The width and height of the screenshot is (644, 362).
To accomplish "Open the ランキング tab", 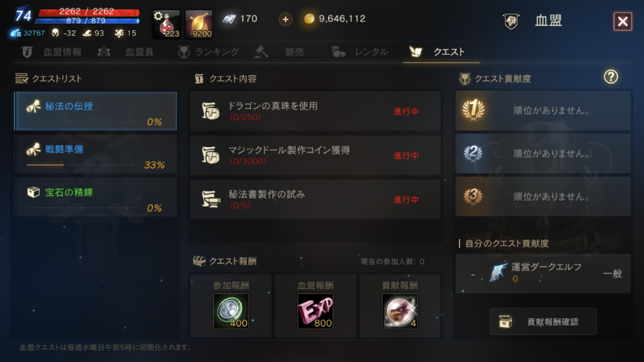I will coord(209,52).
